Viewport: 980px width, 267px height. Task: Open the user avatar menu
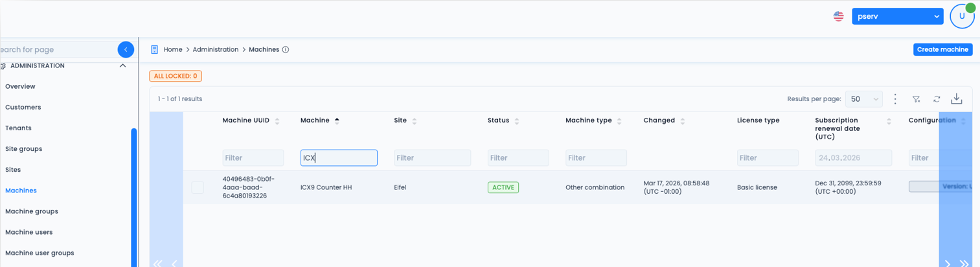[x=962, y=16]
